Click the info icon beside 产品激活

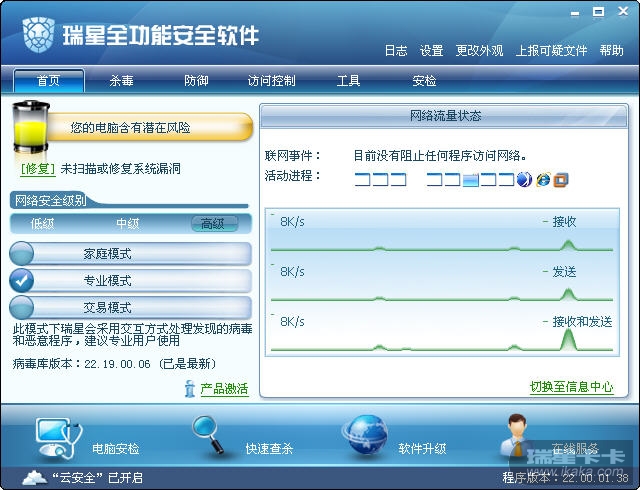(189, 388)
